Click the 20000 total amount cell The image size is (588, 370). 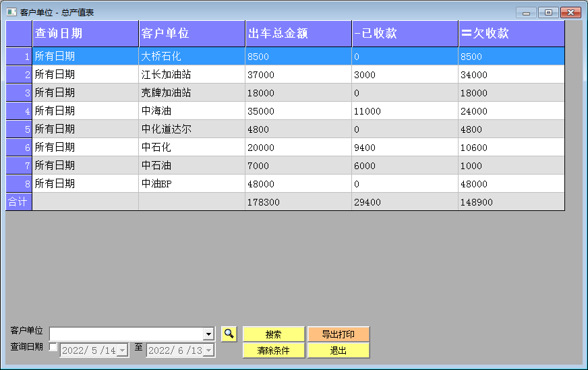pos(299,147)
